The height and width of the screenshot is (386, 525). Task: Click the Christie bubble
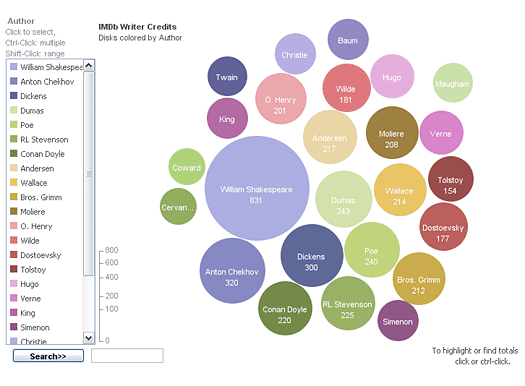coord(295,54)
